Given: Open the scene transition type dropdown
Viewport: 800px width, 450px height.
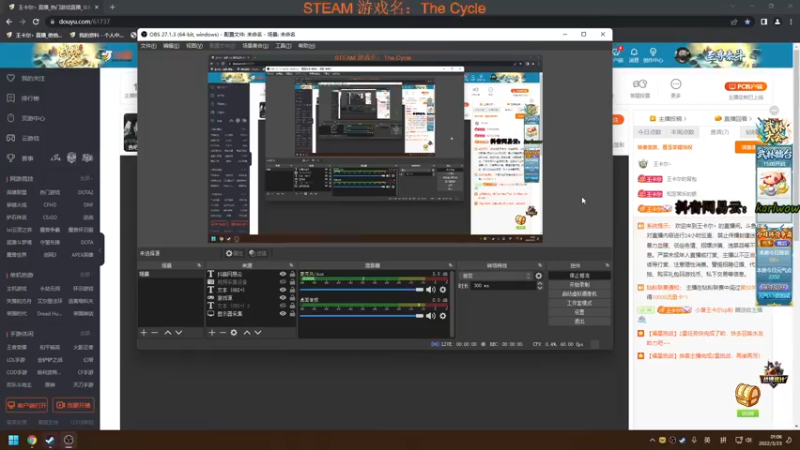Looking at the screenshot, I should coord(495,276).
